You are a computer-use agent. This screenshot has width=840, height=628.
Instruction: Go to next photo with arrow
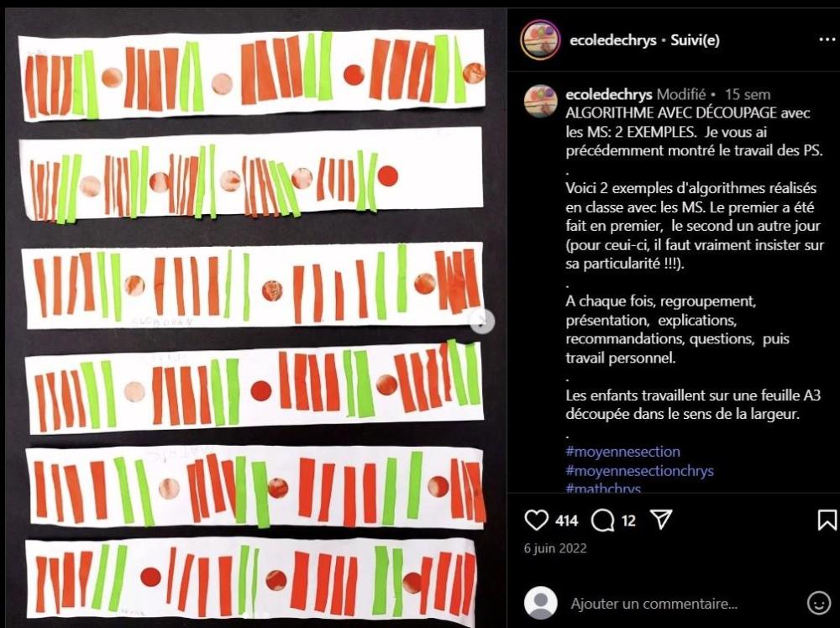pyautogui.click(x=482, y=322)
